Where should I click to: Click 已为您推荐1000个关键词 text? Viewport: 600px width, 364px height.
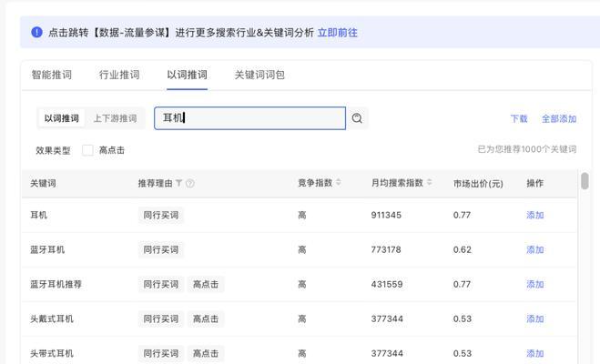[527, 149]
